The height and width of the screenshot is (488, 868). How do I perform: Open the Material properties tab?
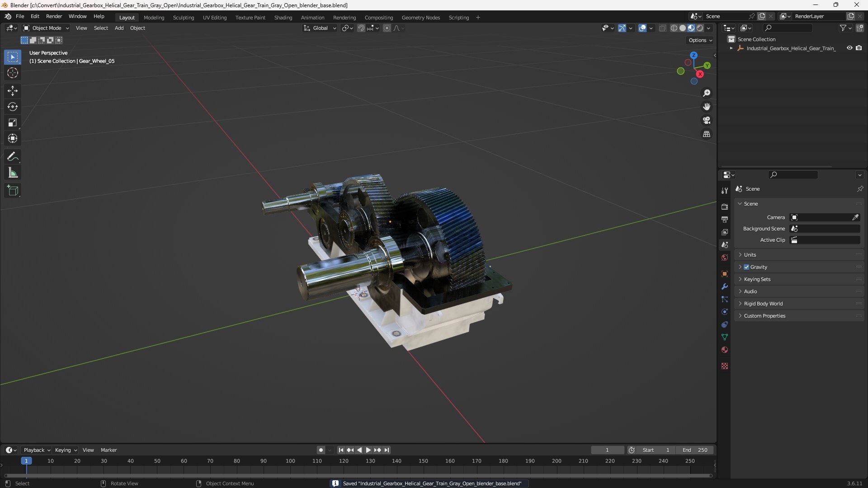point(725,350)
